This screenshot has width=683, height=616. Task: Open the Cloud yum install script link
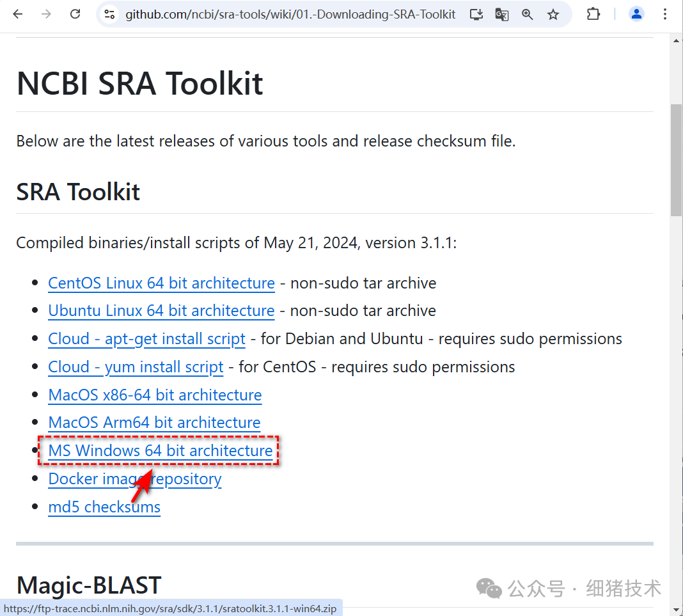coord(136,367)
